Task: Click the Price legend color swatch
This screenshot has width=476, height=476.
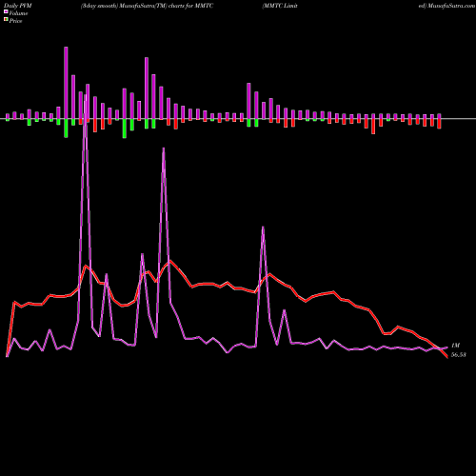Action: (6, 20)
